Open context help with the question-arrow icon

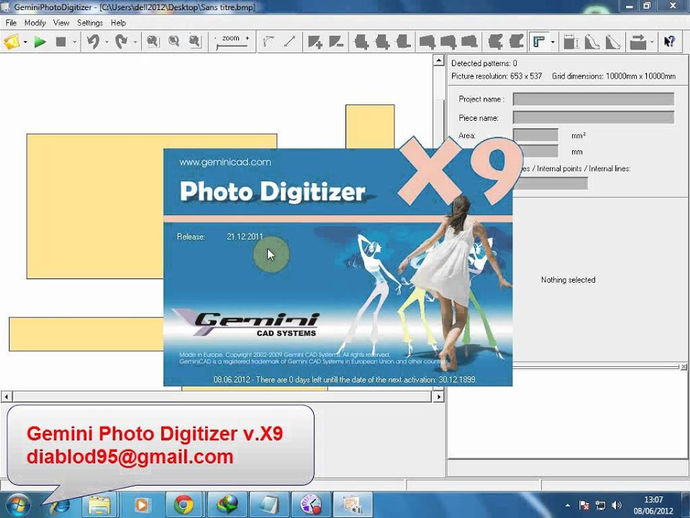pos(669,42)
